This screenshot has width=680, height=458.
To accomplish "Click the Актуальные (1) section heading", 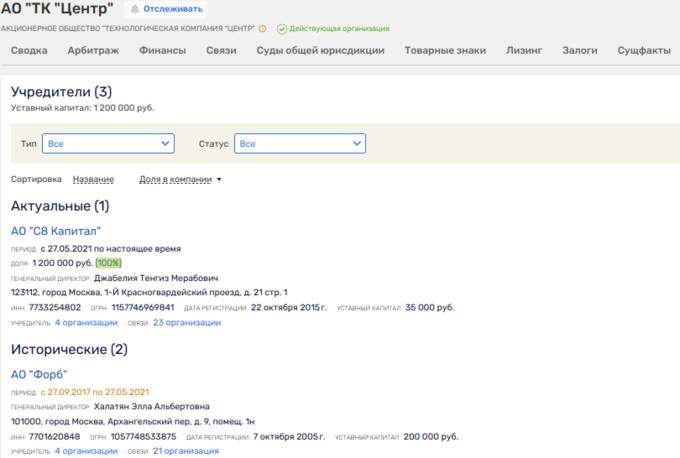I will pyautogui.click(x=60, y=206).
